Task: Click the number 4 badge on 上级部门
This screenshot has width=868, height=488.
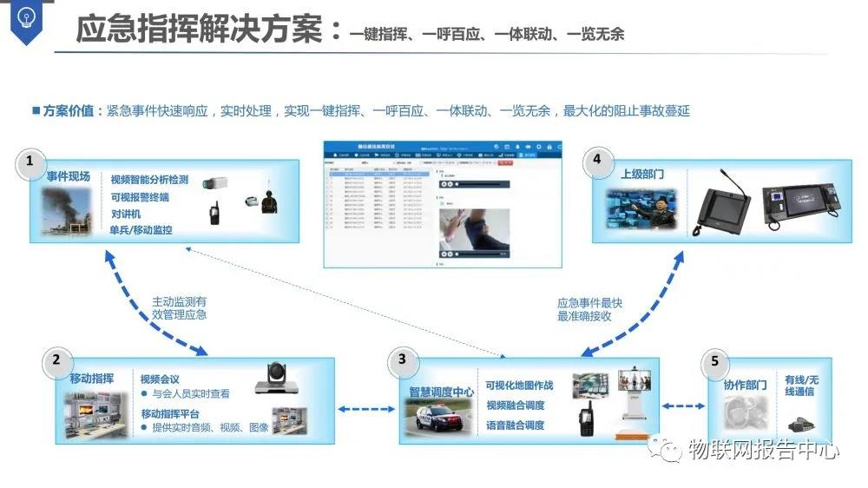Action: (x=596, y=159)
